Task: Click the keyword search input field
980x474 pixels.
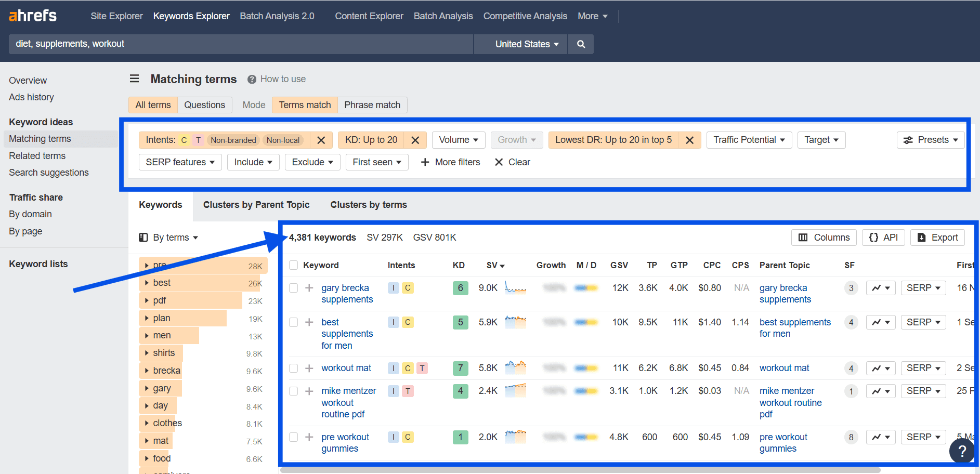Action: (241, 44)
